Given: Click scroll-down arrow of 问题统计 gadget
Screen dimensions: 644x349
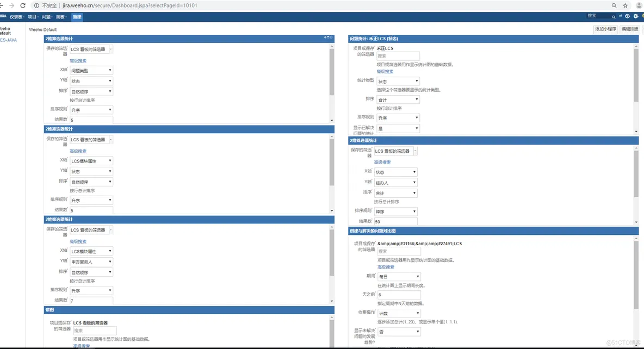Looking at the screenshot, I should point(636,132).
